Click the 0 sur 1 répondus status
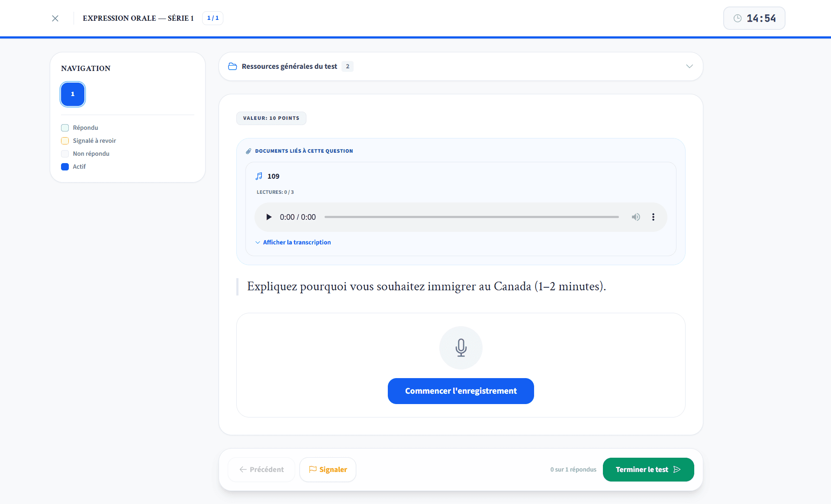Viewport: 831px width, 504px height. pyautogui.click(x=573, y=469)
